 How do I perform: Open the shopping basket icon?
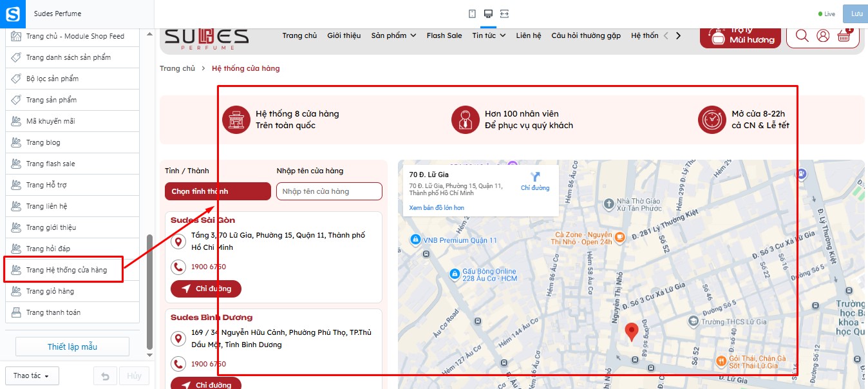[844, 35]
